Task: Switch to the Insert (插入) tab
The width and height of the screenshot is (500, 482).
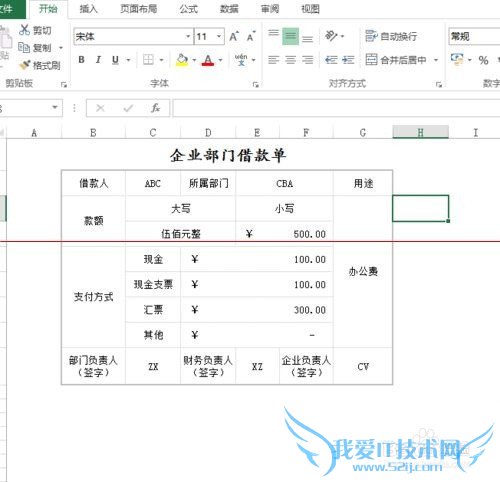Action: click(88, 9)
